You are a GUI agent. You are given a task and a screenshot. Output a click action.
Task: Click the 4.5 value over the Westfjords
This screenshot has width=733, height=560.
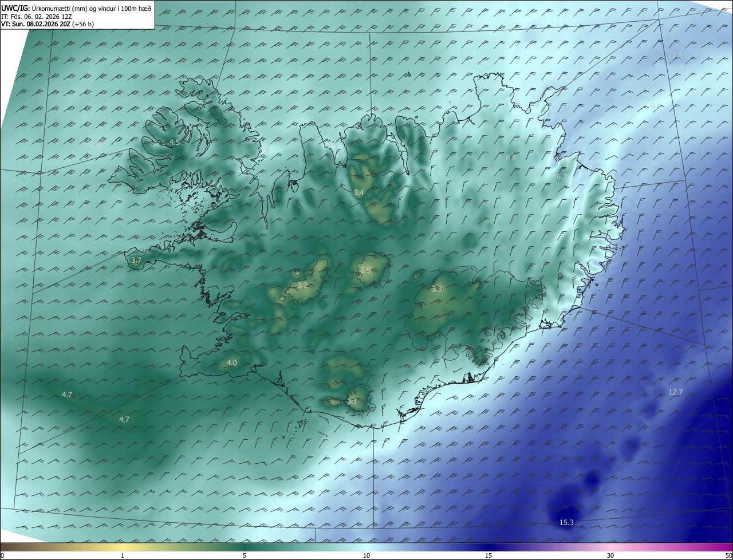click(x=174, y=142)
